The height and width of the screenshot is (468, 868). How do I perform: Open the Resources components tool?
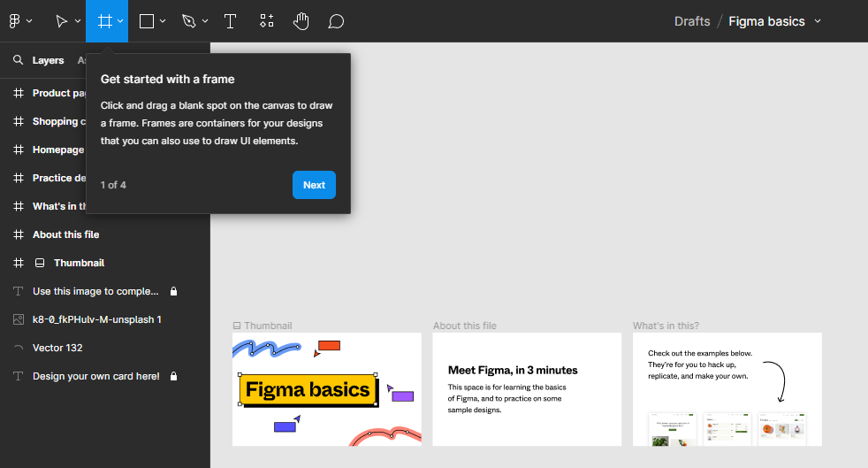tap(266, 20)
